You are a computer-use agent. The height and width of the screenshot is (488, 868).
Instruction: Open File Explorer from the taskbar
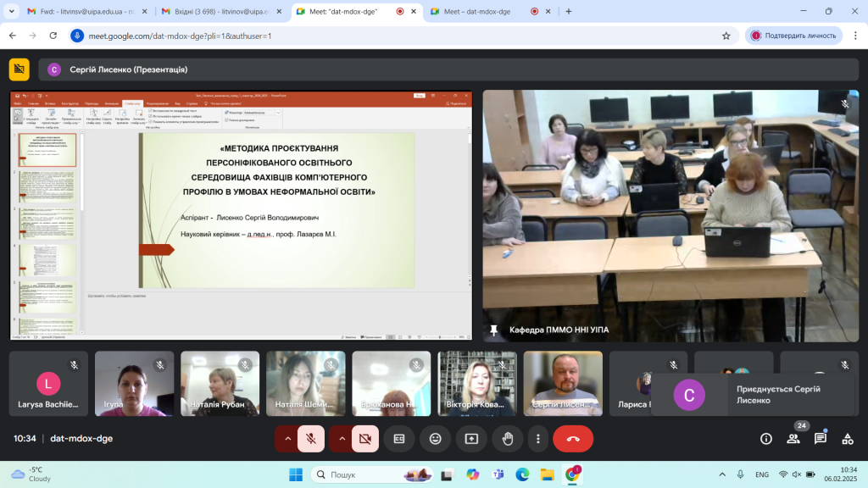[548, 474]
